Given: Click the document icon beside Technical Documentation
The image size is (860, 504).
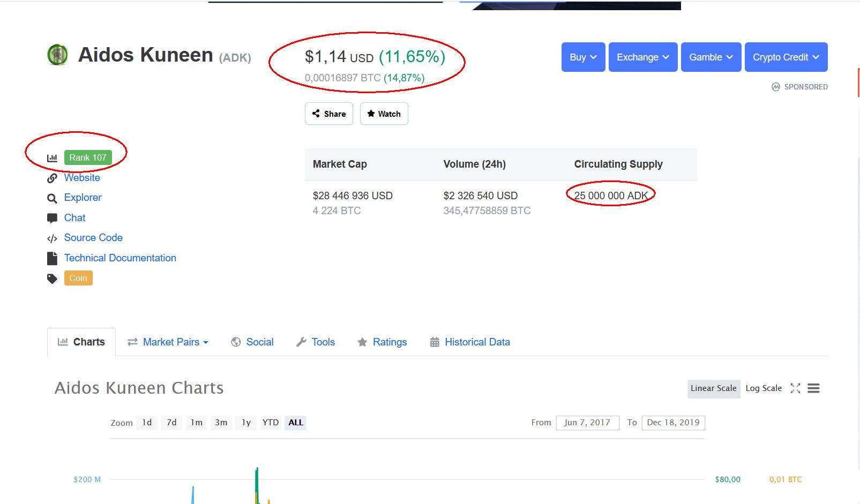Looking at the screenshot, I should click(52, 259).
